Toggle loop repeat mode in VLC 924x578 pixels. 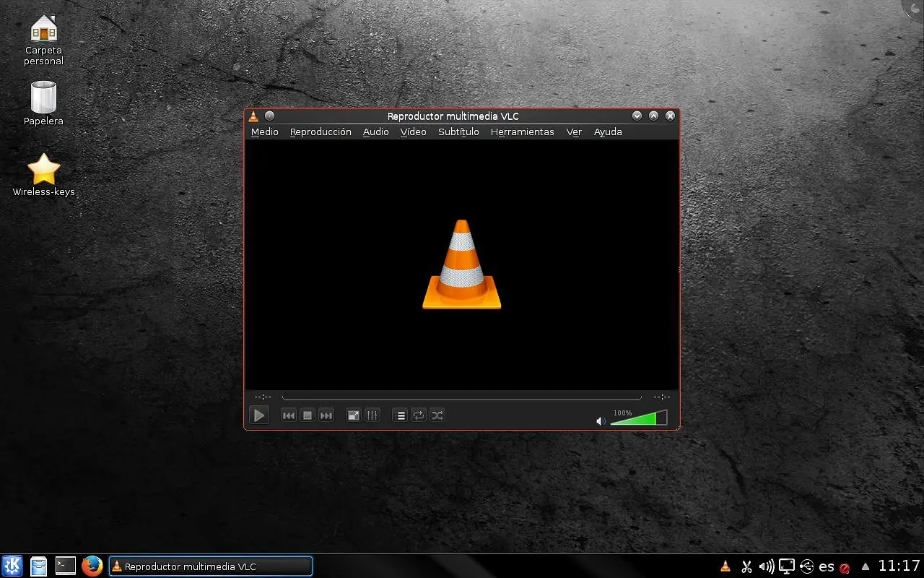click(419, 415)
